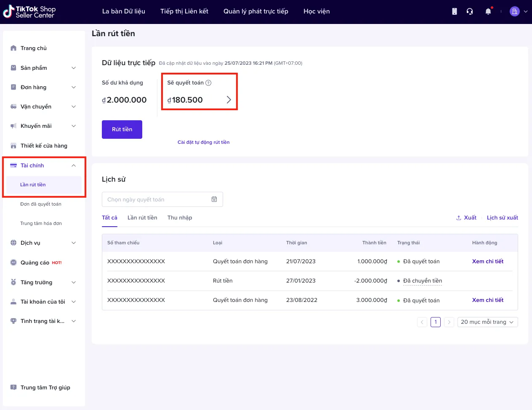Expand the Khuyến mãi menu chevron
This screenshot has width=532, height=410.
(x=74, y=126)
